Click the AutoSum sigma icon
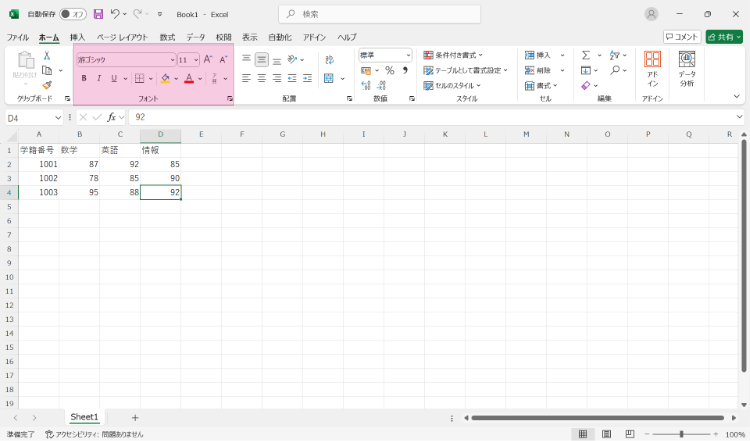Screen dimensions: 750x441 586,56
